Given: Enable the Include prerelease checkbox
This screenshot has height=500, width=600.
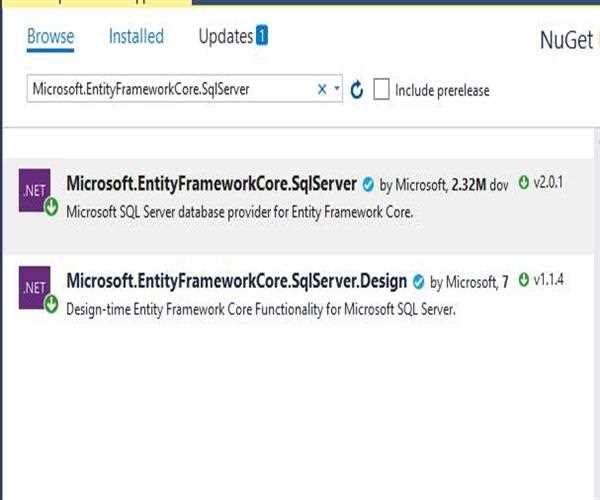Looking at the screenshot, I should (x=381, y=90).
